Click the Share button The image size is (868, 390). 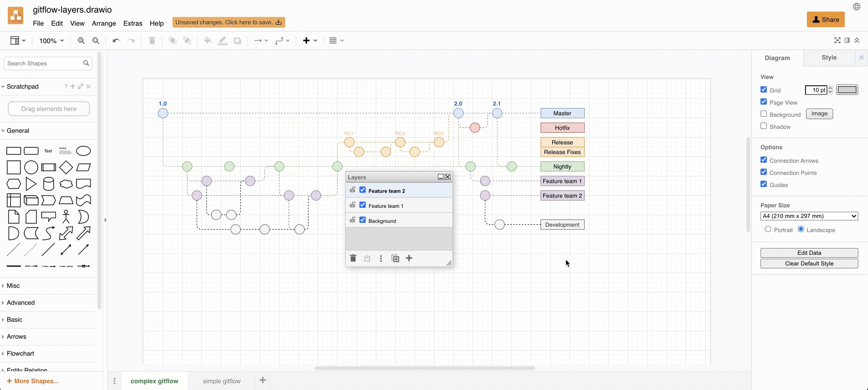825,19
